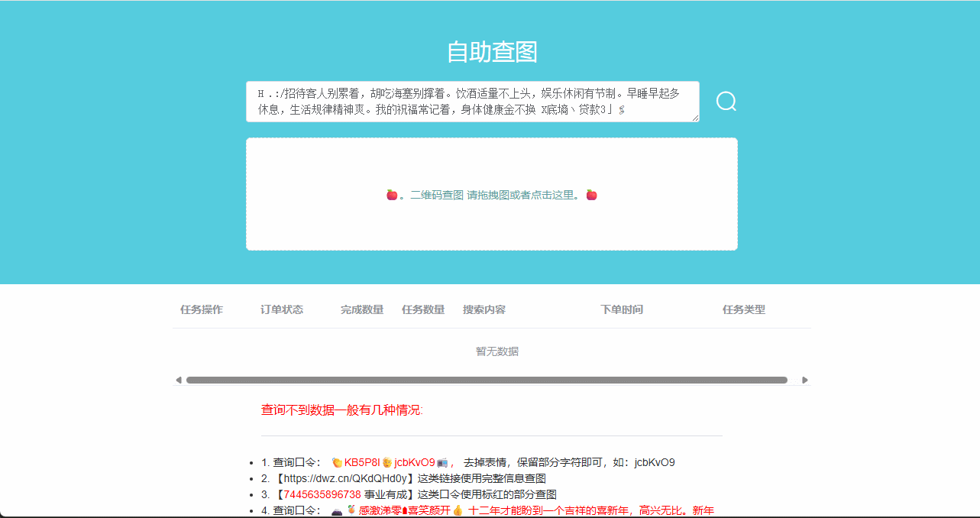Focus the query text input box

(x=472, y=102)
